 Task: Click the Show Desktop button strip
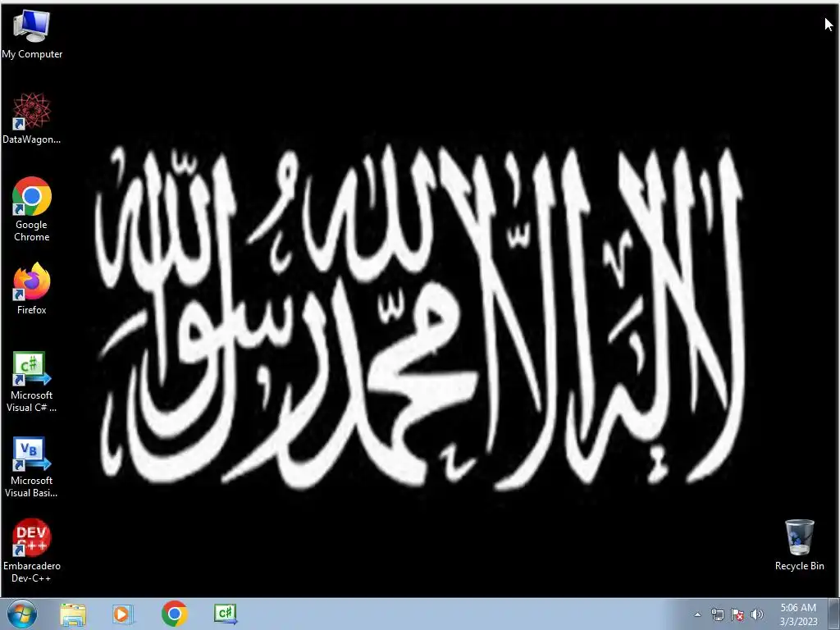click(x=833, y=614)
